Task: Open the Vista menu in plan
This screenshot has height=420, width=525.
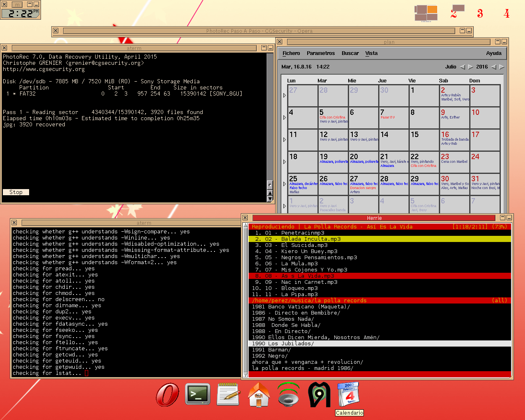Action: 372,53
